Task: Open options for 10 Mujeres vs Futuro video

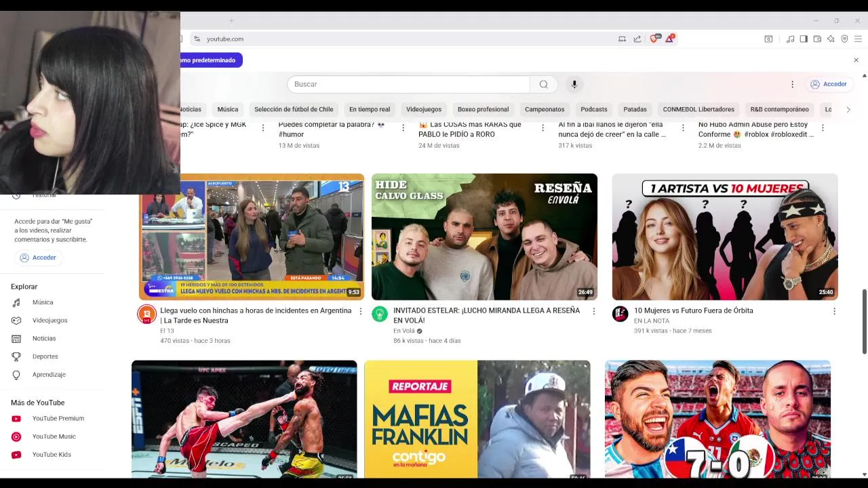Action: [x=834, y=311]
